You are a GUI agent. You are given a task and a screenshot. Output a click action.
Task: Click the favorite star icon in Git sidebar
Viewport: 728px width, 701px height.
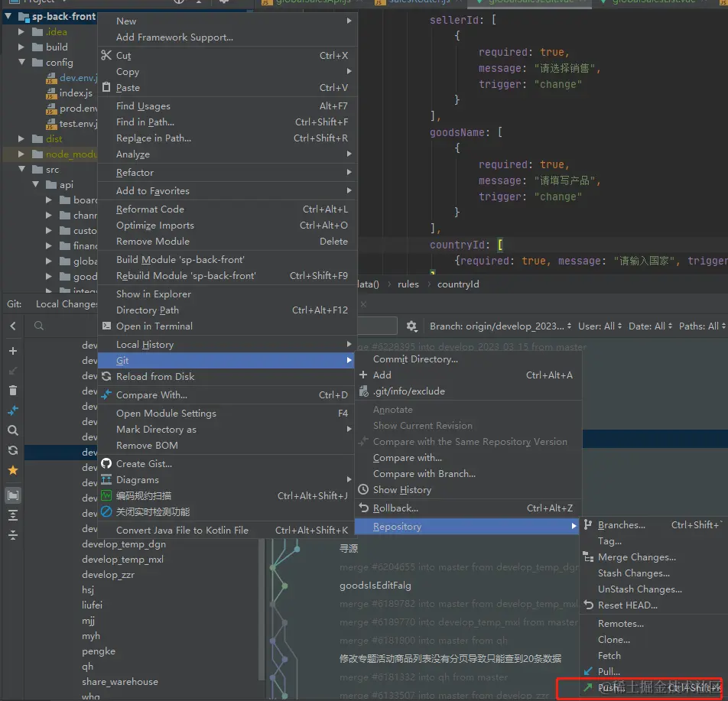pyautogui.click(x=13, y=470)
